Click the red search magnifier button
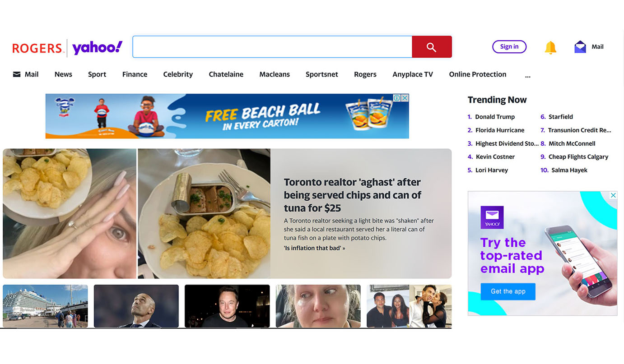 point(432,47)
